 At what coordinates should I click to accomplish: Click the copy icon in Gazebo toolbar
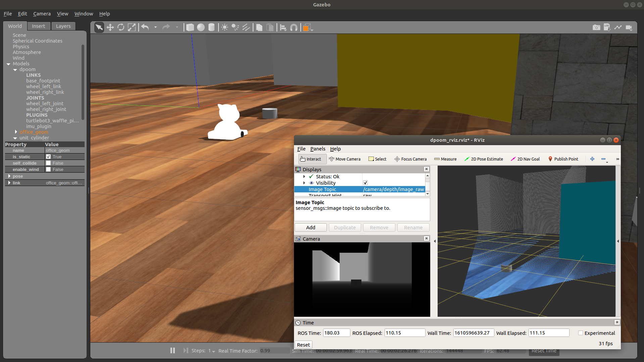coord(259,27)
